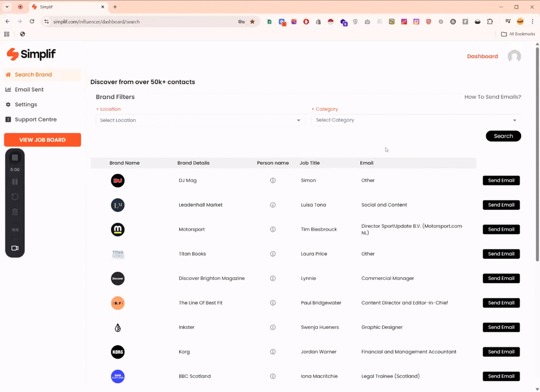Click the Motorsport brand logo

tap(118, 230)
